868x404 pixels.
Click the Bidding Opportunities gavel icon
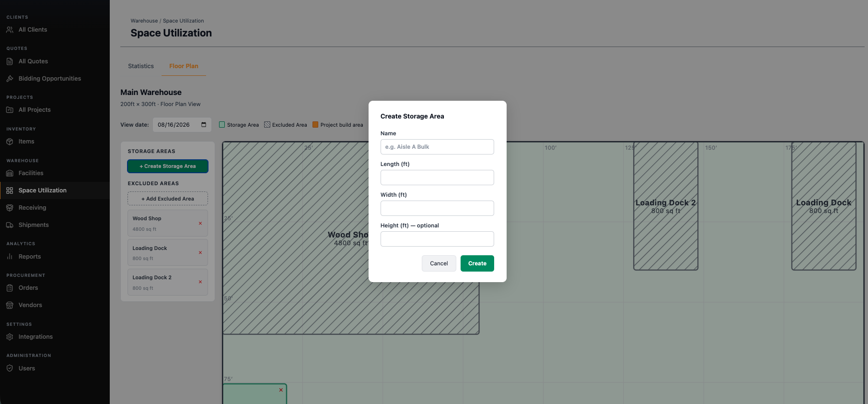(x=10, y=79)
